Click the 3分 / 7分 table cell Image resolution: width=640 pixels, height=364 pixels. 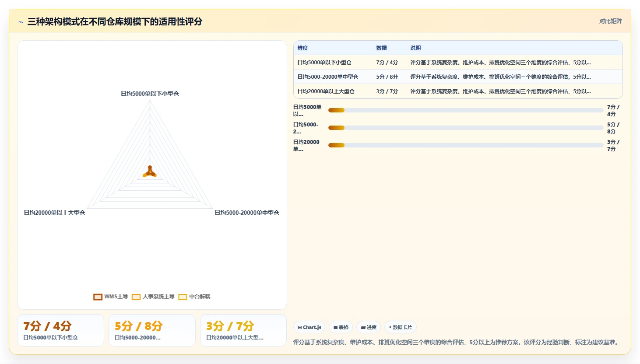387,91
